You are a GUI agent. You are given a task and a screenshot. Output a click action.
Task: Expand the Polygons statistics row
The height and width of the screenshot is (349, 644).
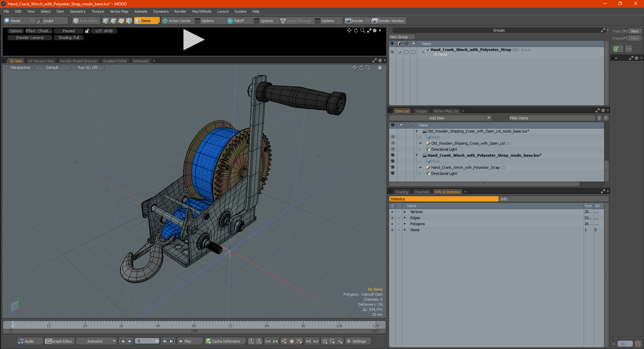[405, 224]
